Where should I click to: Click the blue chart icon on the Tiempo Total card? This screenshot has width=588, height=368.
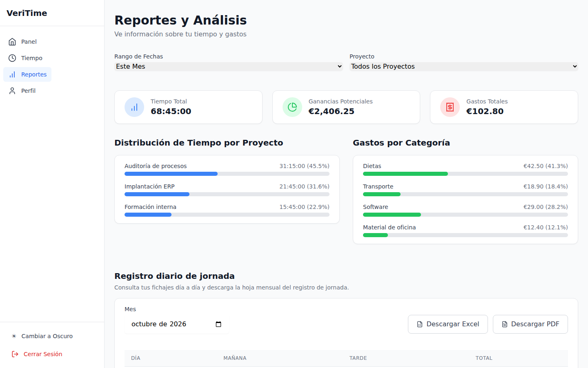point(134,107)
